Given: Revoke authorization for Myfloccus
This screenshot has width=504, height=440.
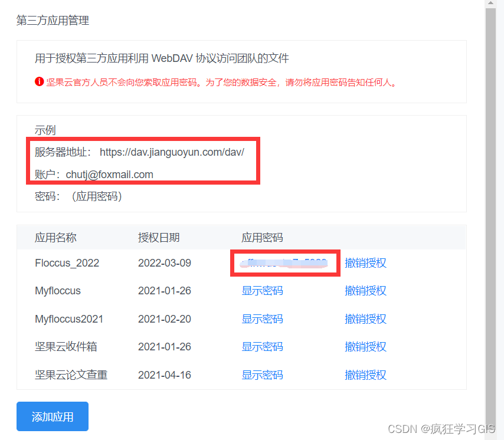Looking at the screenshot, I should [x=365, y=291].
